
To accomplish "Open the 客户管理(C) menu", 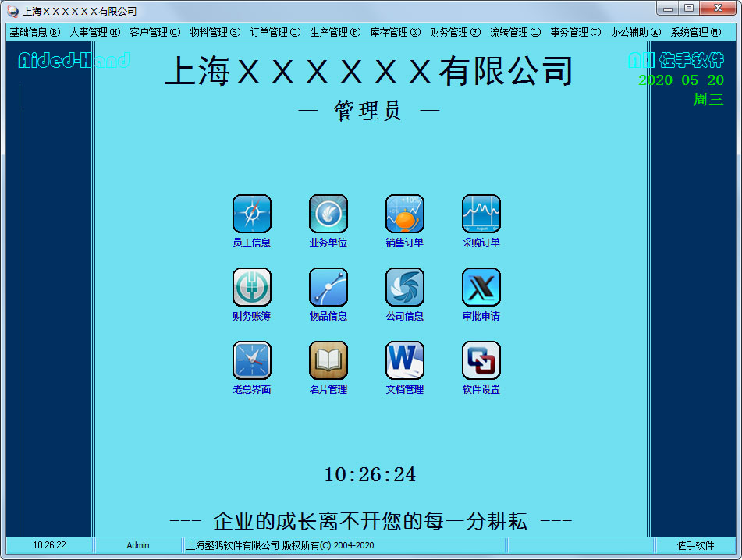I will tap(155, 32).
